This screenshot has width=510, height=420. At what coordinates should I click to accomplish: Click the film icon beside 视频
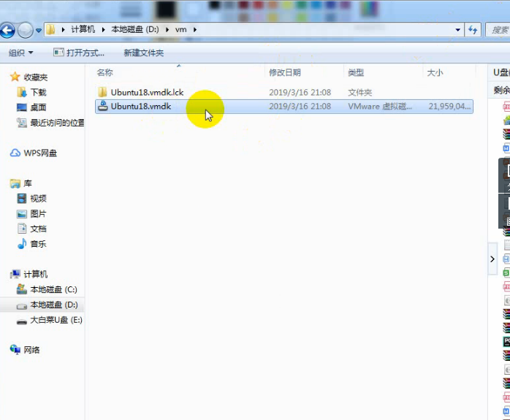tap(22, 198)
